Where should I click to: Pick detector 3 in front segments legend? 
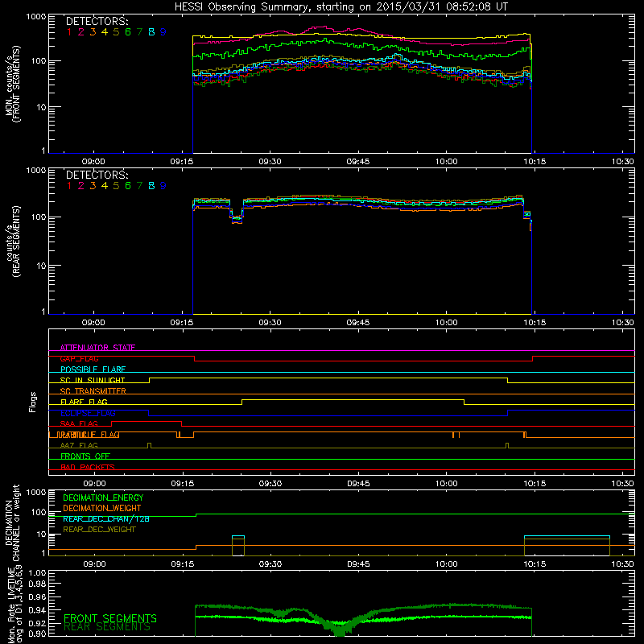(x=93, y=32)
